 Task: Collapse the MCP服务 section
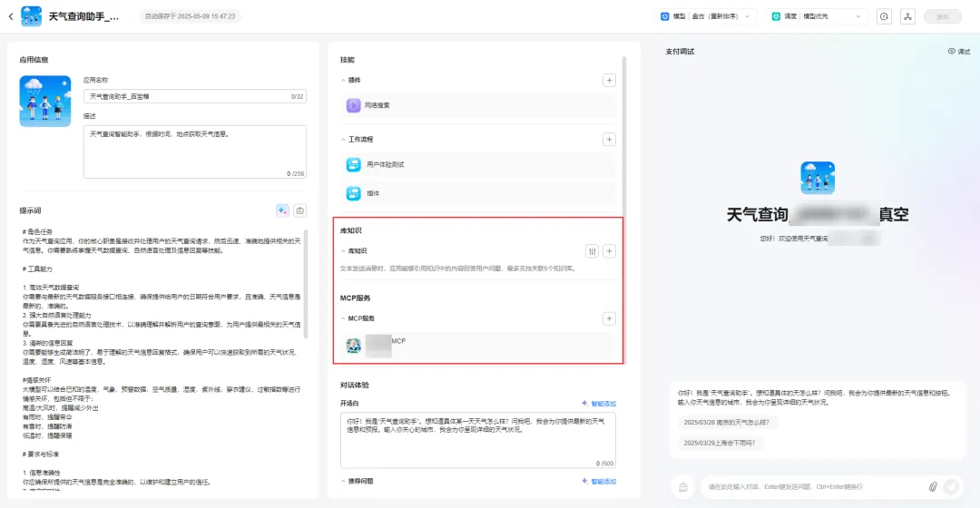tap(343, 318)
